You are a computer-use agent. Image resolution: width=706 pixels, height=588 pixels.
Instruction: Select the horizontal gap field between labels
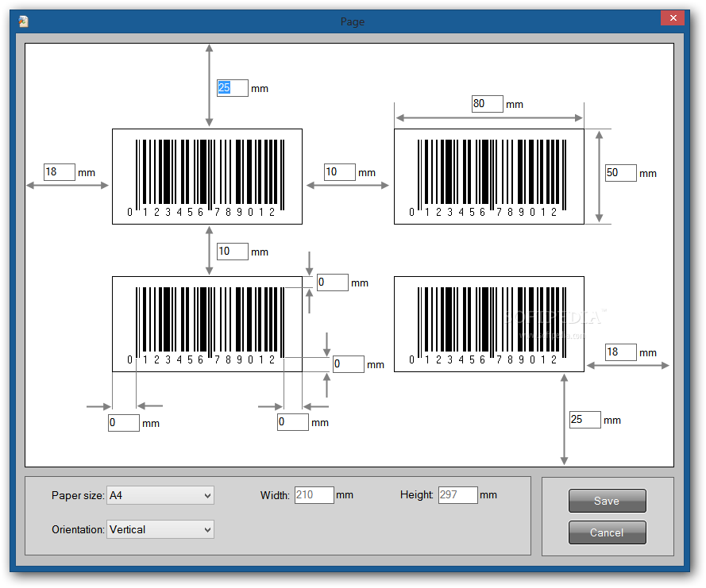(340, 172)
